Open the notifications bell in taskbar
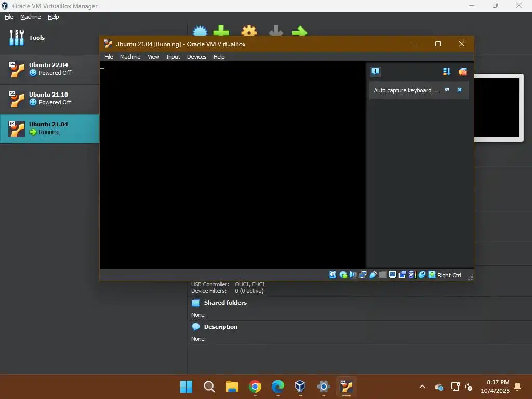The width and height of the screenshot is (532, 399). [x=518, y=387]
